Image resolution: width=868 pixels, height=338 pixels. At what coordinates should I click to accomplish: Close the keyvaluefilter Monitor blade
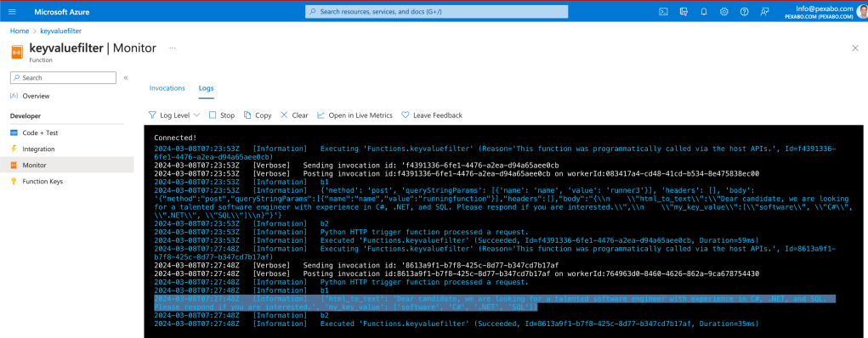pos(855,48)
